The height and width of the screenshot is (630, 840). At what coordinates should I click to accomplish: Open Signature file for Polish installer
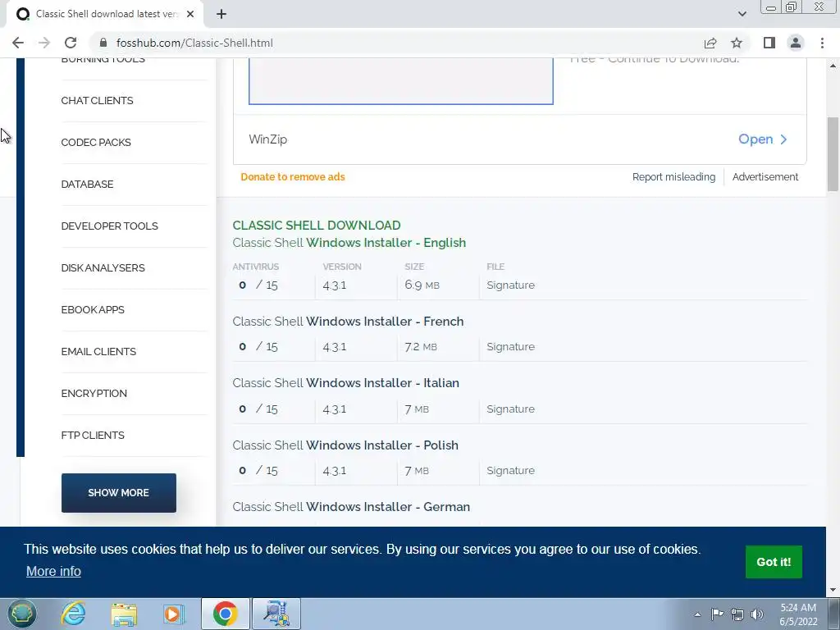click(510, 470)
